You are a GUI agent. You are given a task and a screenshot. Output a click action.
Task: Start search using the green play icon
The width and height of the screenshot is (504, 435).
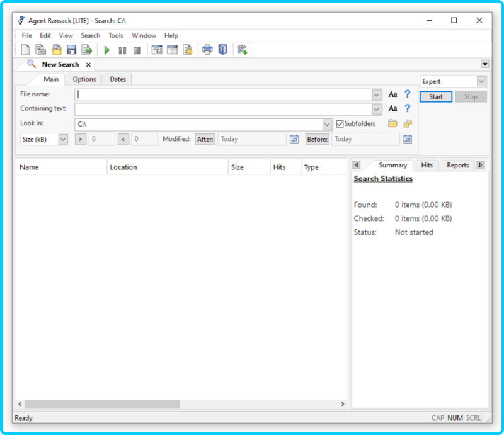click(107, 50)
